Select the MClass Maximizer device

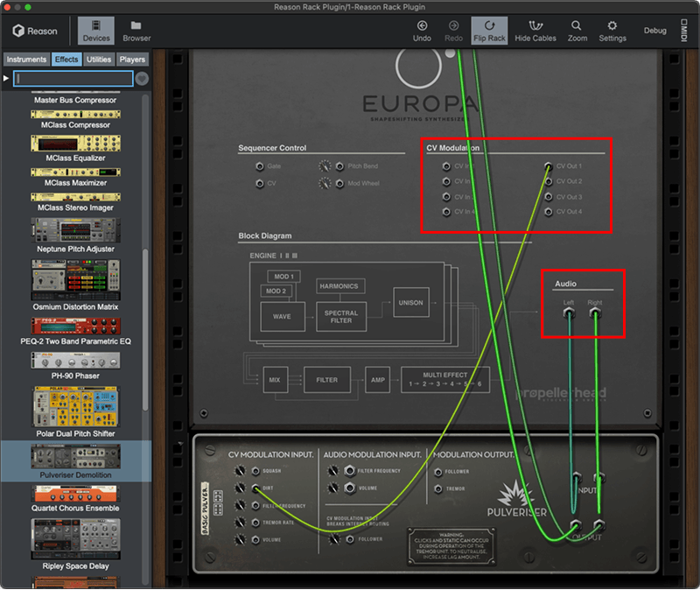click(x=75, y=178)
